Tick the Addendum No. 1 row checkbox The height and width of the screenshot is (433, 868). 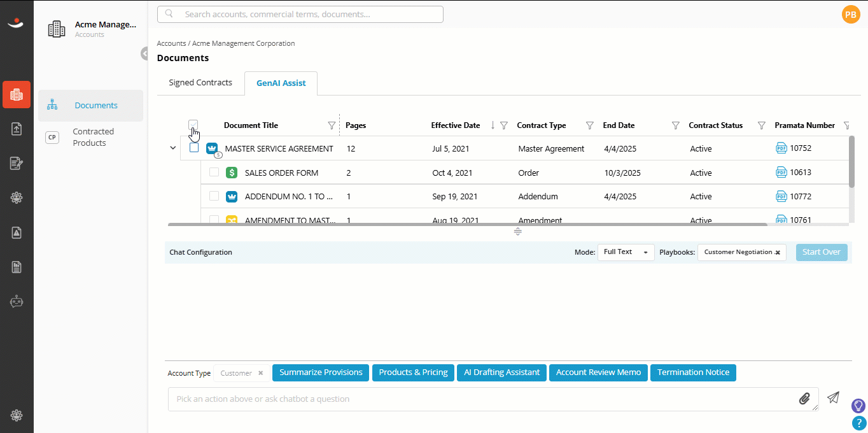pos(214,196)
